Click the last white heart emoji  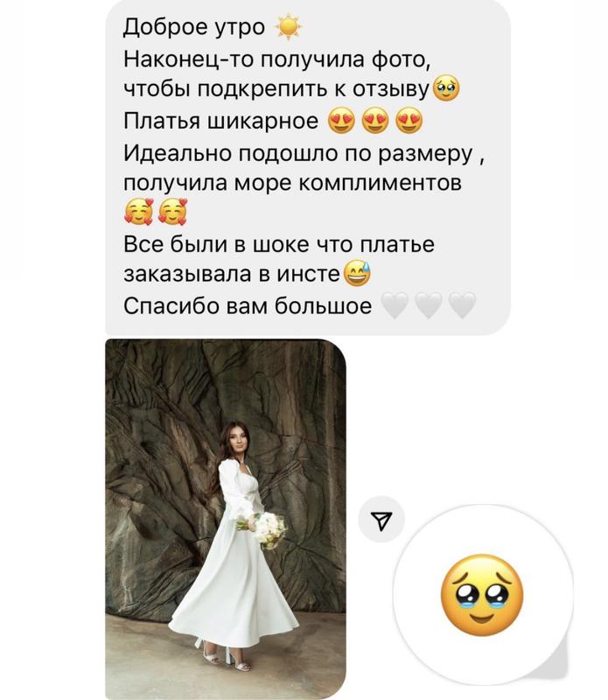tap(462, 305)
